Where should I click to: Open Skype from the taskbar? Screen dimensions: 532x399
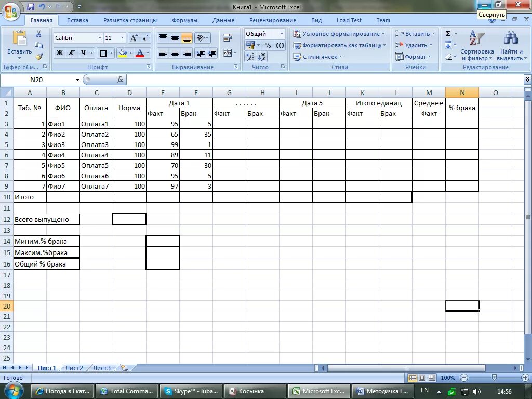191,391
